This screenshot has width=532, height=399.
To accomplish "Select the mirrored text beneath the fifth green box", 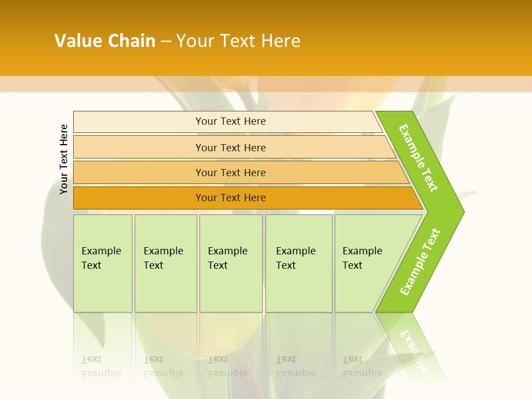I will tap(362, 366).
